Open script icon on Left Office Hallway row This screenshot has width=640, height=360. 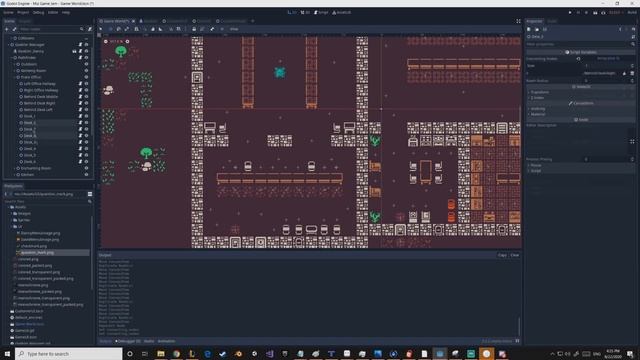click(80, 84)
